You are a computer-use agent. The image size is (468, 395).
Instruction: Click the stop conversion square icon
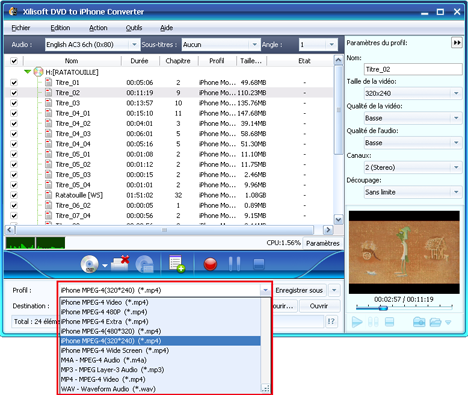259,264
